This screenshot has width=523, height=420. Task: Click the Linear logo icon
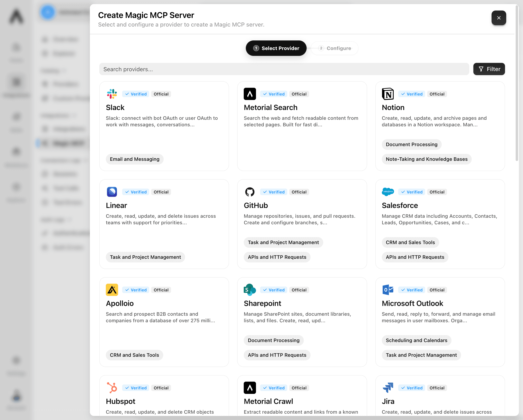pos(112,192)
